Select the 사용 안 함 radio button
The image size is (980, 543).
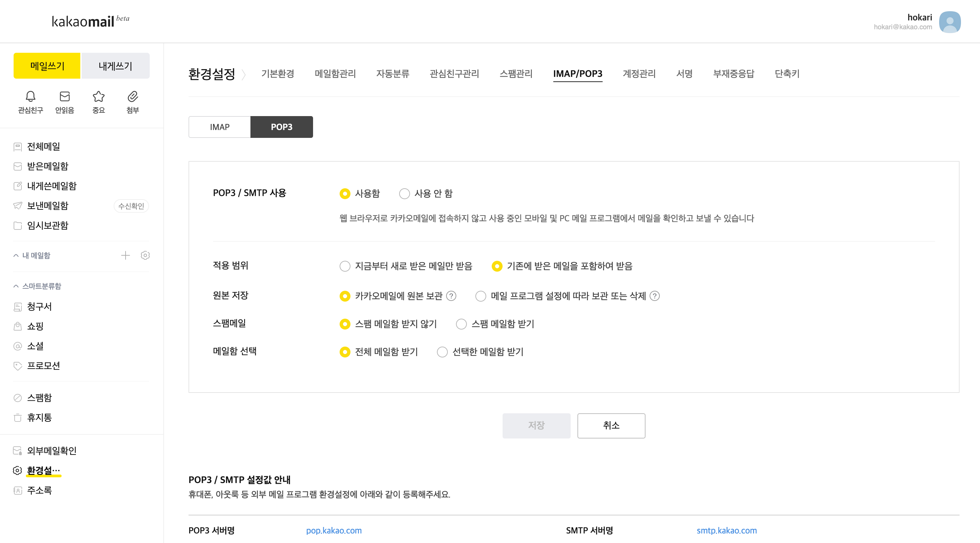coord(404,194)
